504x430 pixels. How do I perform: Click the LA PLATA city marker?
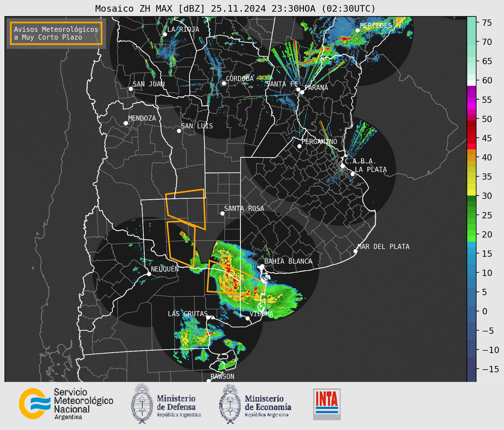pyautogui.click(x=353, y=174)
